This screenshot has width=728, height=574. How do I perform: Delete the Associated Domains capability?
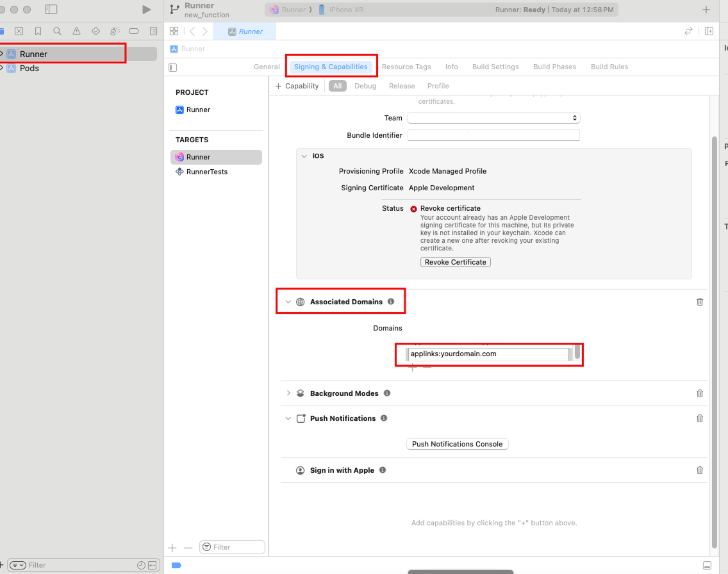(700, 302)
